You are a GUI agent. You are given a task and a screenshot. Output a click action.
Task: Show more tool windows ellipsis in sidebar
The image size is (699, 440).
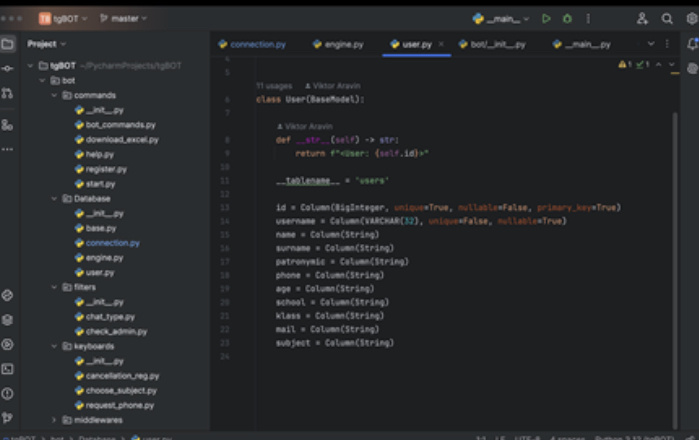[8, 149]
